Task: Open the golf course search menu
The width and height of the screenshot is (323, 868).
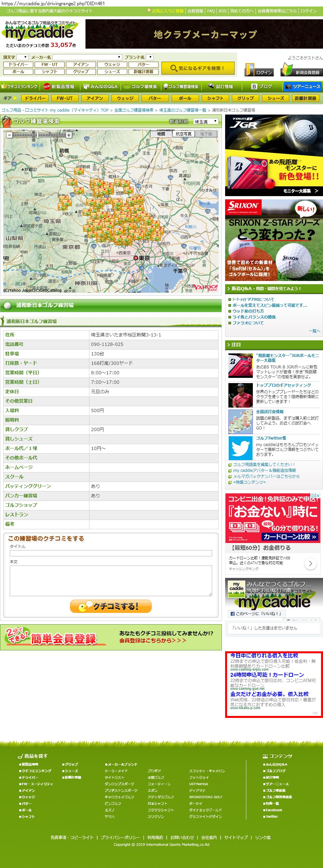Action: (140, 86)
